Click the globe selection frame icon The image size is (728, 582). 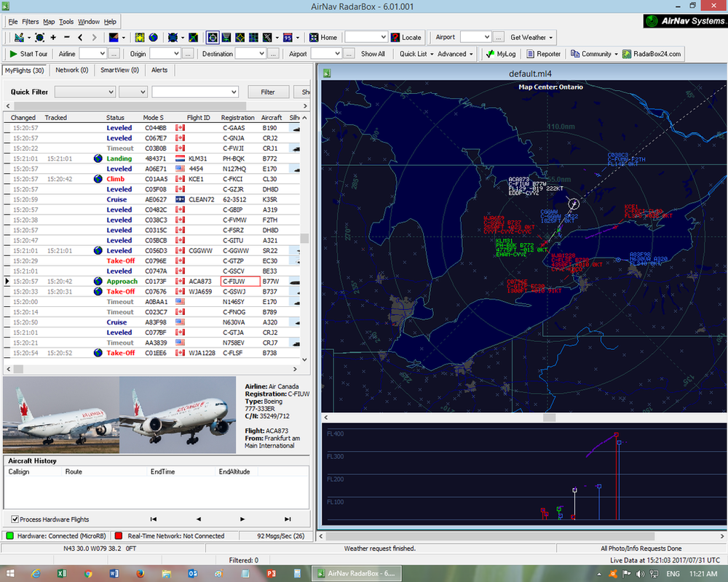click(x=40, y=38)
